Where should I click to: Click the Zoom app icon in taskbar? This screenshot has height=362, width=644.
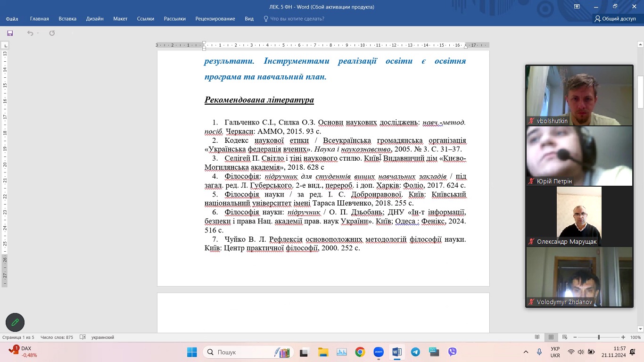pyautogui.click(x=379, y=352)
